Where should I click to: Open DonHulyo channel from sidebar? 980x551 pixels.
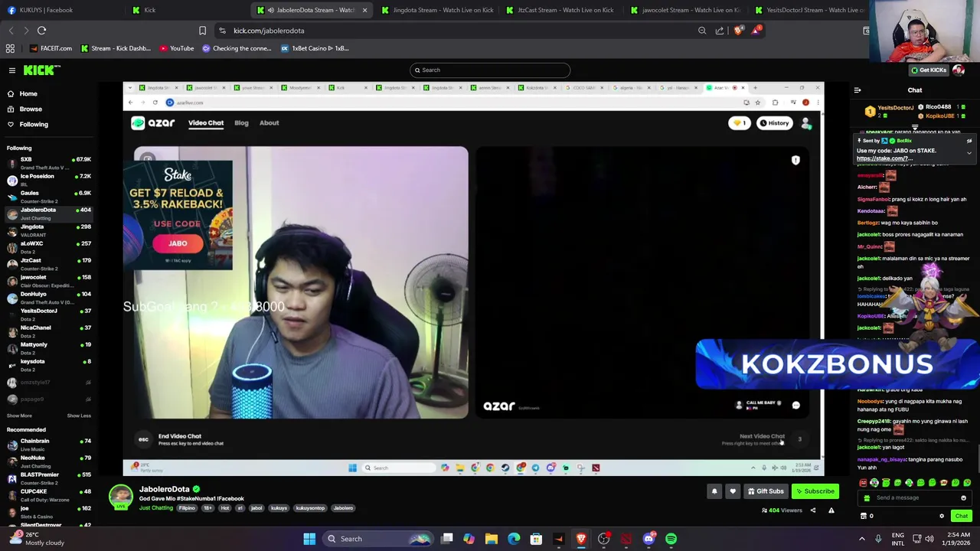(47, 298)
